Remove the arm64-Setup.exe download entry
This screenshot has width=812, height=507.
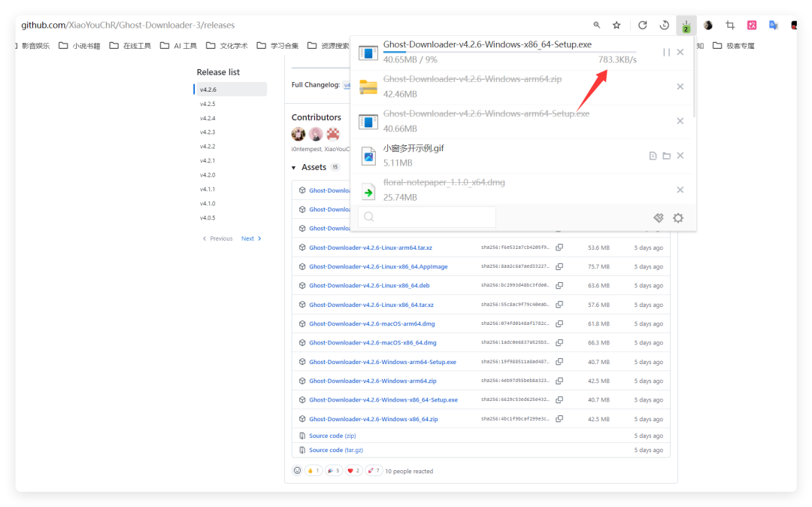[x=680, y=120]
